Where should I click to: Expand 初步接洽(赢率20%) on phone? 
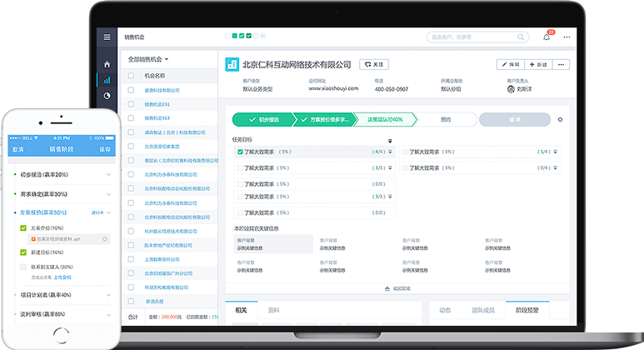click(x=108, y=174)
